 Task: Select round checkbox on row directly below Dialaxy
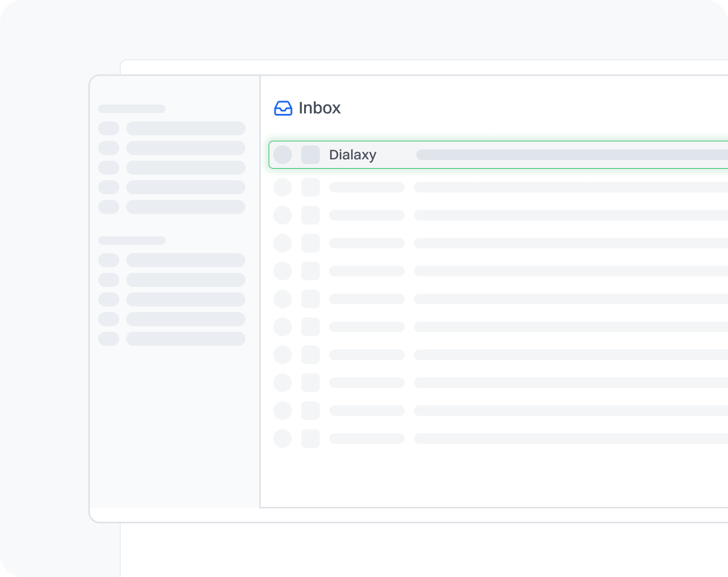[283, 187]
